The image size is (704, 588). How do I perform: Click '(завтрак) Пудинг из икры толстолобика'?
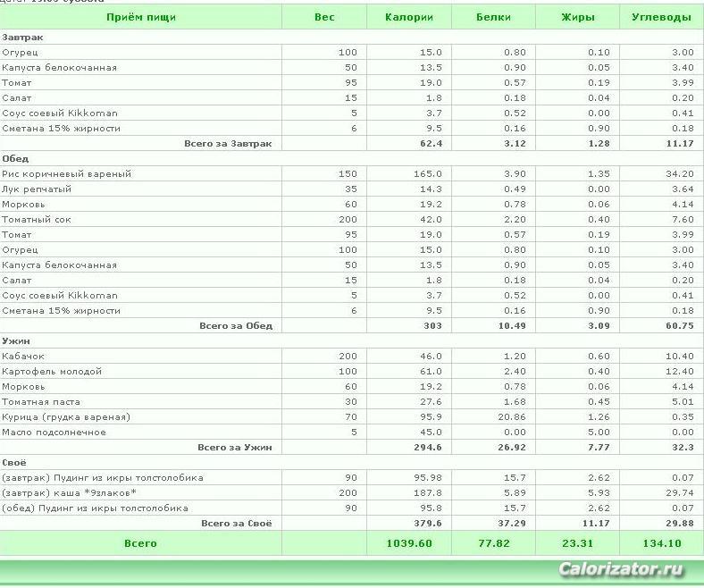point(103,477)
